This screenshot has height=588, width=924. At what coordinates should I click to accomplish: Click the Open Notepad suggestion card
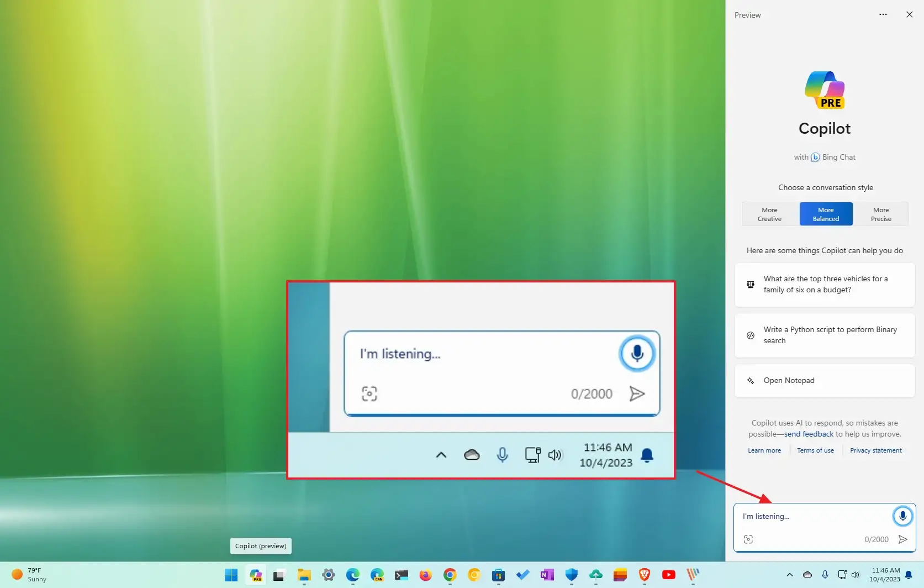[x=824, y=380]
